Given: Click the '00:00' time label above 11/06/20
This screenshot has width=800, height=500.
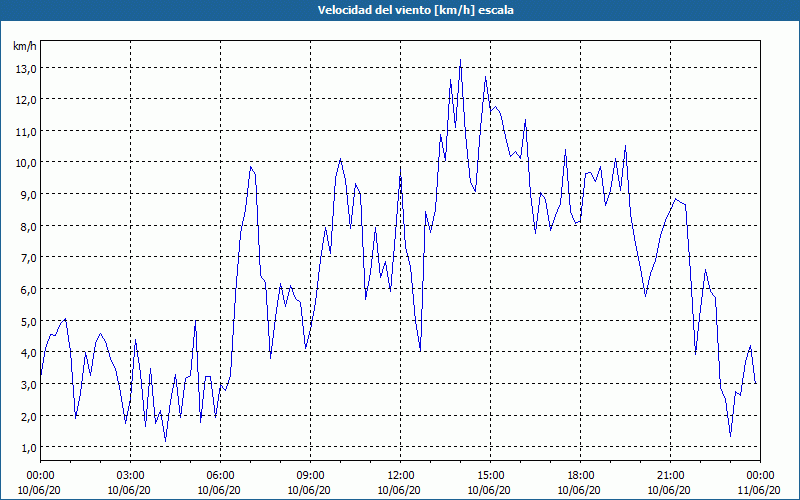Looking at the screenshot, I should tap(760, 476).
